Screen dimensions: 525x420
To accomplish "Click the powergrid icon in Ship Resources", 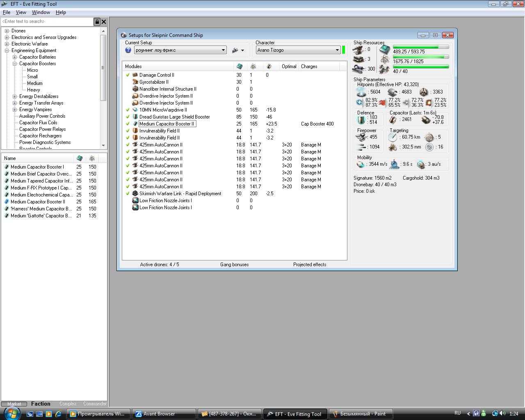I will 384,59.
